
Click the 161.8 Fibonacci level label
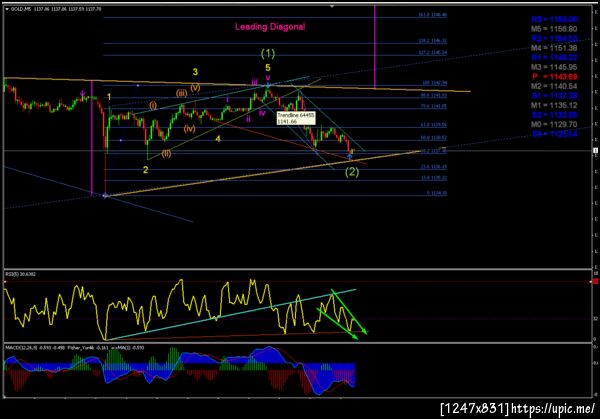[432, 15]
